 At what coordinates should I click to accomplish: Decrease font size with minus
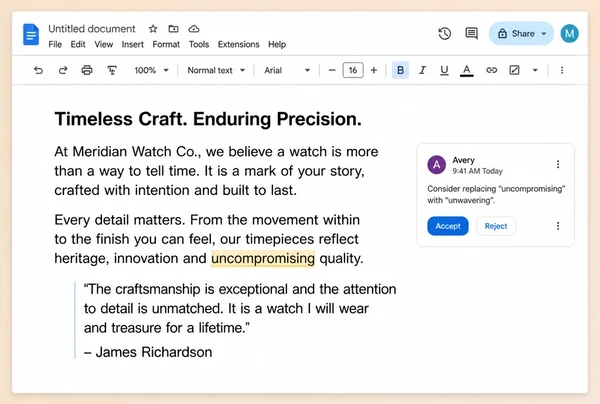click(332, 70)
